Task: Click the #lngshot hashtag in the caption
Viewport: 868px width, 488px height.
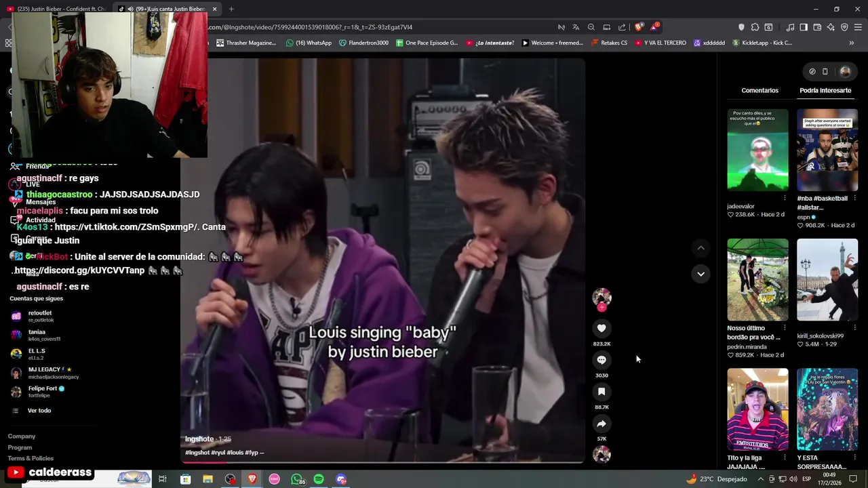Action: [x=197, y=453]
